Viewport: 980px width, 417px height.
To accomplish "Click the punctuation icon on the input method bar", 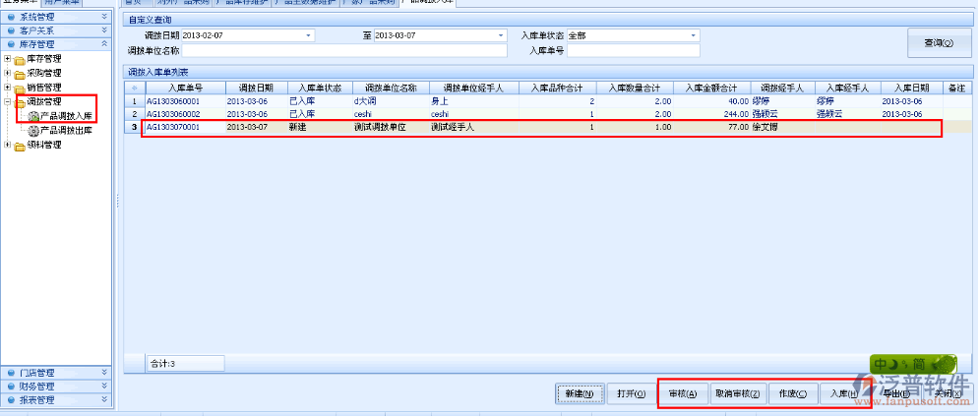I will click(x=904, y=365).
